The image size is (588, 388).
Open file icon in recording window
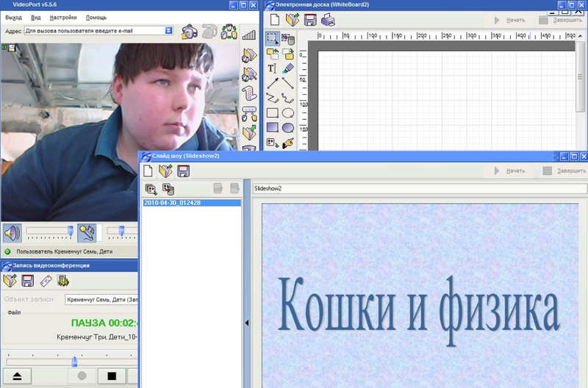coord(10,281)
